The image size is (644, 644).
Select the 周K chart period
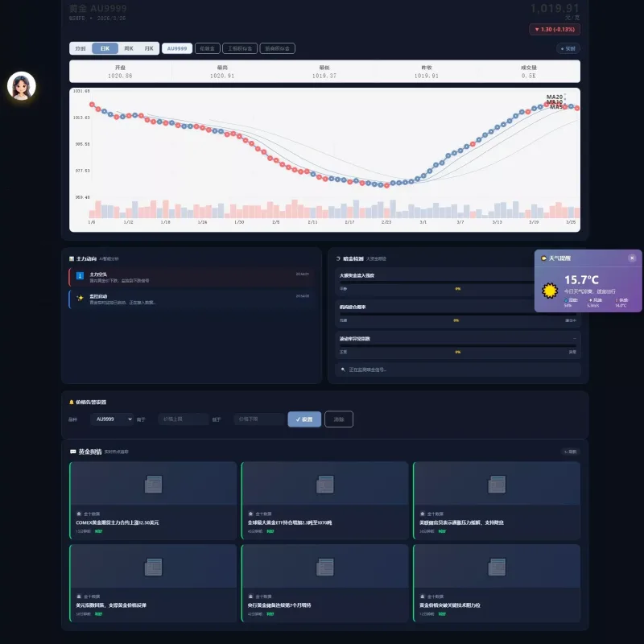coord(129,48)
